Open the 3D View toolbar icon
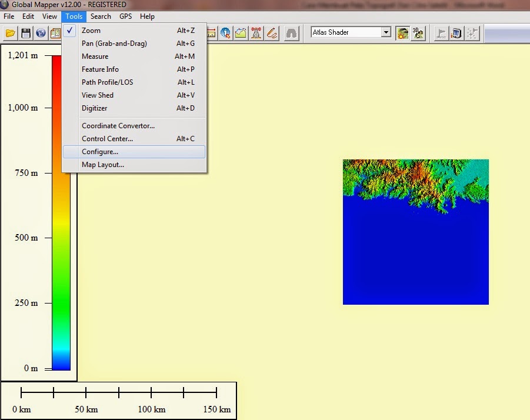 [418, 33]
